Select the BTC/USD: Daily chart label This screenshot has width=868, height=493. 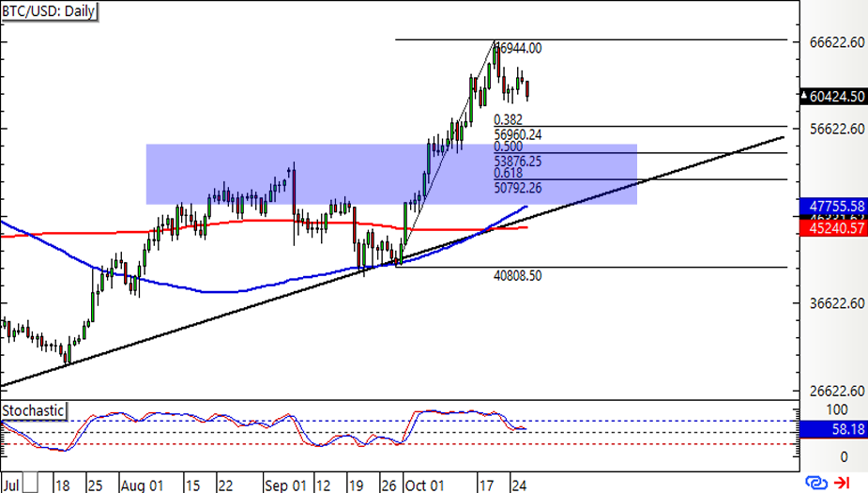click(x=50, y=11)
